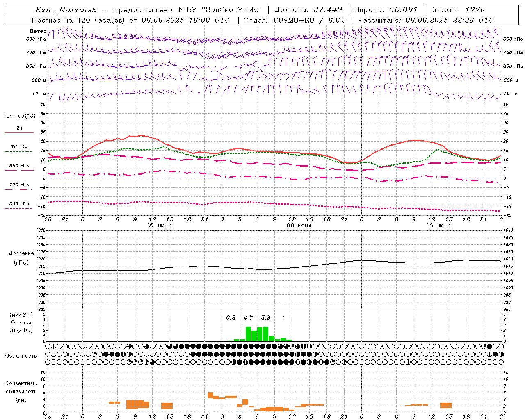This screenshot has width=525, height=420.
Task: Click the '09 июня' date label
Action: click(x=438, y=226)
